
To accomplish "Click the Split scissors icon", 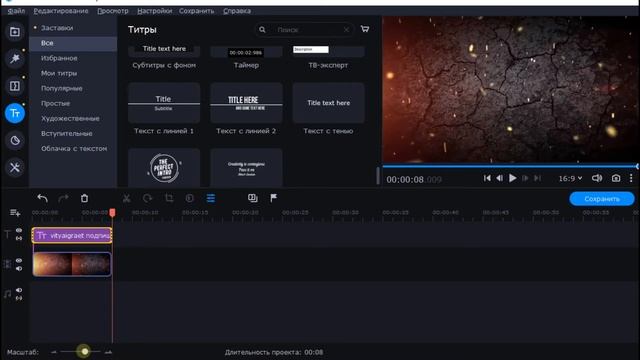I will click(x=127, y=198).
